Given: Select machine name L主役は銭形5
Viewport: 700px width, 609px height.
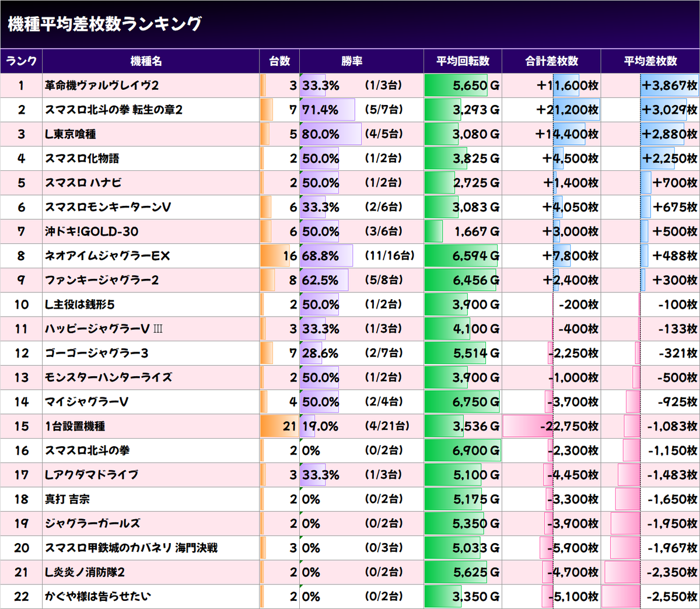Looking at the screenshot, I should pos(79,304).
